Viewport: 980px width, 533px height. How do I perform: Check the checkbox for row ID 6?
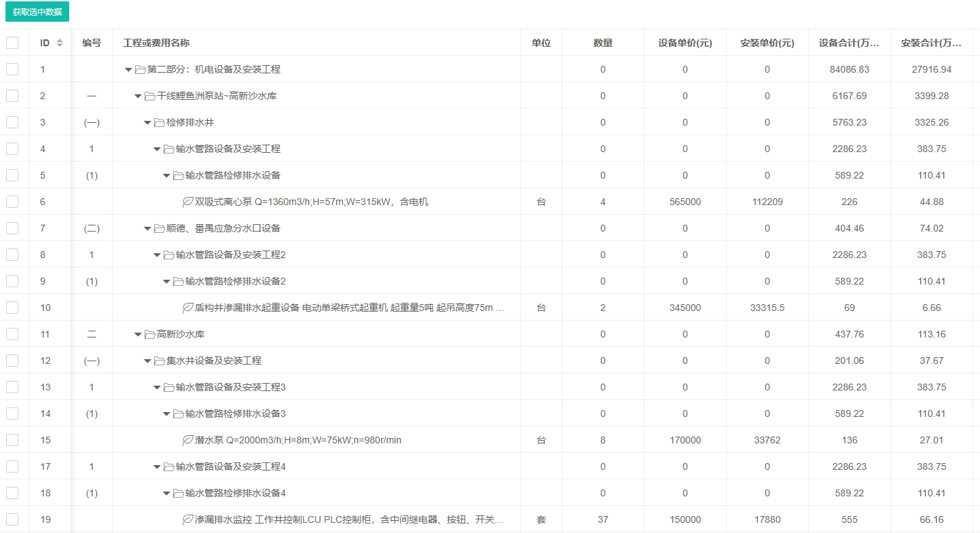[12, 202]
